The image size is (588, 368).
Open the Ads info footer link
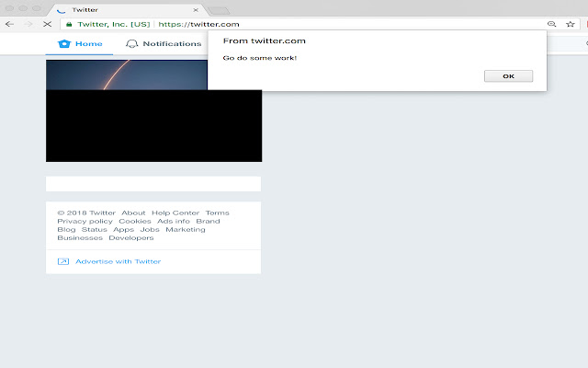[174, 221]
